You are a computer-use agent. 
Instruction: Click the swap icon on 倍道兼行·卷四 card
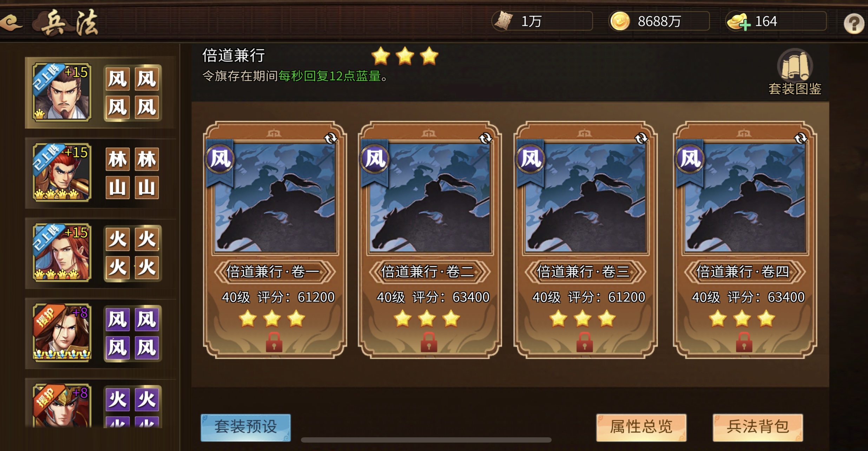point(801,138)
